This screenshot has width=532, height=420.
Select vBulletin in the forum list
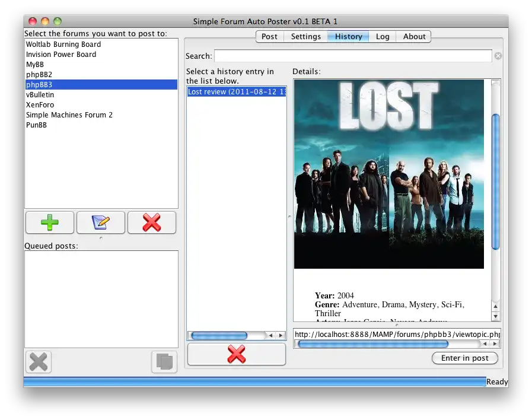pyautogui.click(x=101, y=95)
